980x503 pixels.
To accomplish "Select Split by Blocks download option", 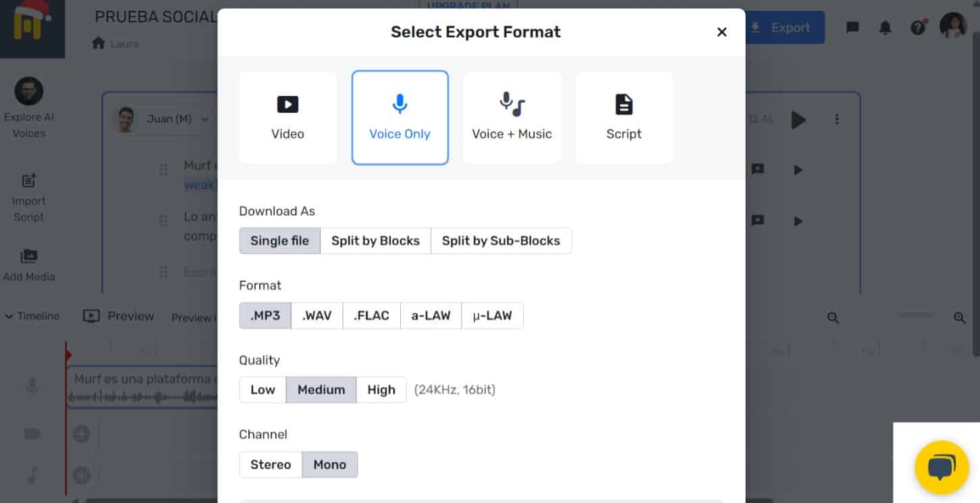I will [x=375, y=240].
